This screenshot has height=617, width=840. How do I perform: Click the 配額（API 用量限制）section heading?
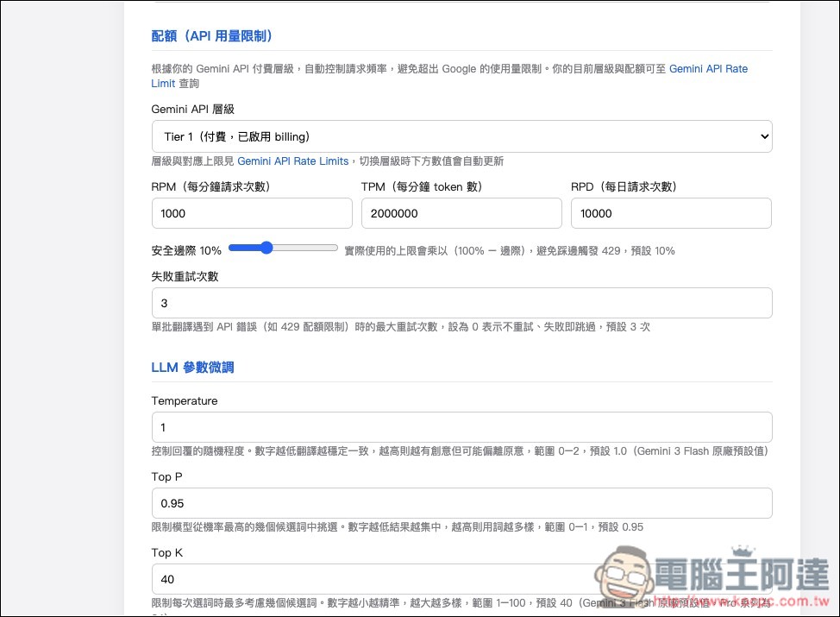(x=212, y=36)
